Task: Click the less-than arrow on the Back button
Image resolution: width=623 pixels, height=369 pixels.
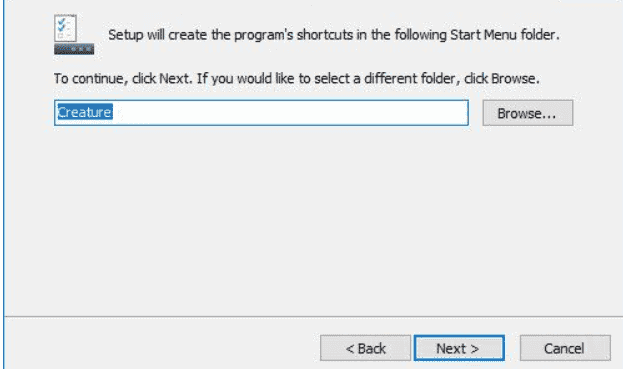Action: 350,349
